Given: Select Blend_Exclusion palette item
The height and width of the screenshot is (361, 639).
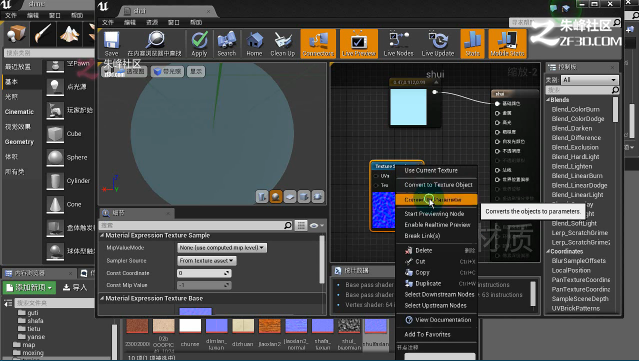Looking at the screenshot, I should click(575, 147).
